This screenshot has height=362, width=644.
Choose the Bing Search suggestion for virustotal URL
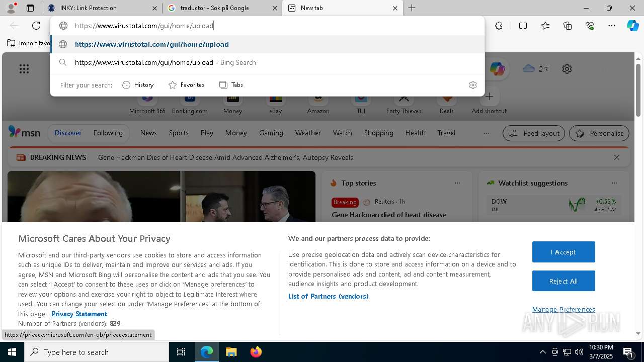click(267, 62)
